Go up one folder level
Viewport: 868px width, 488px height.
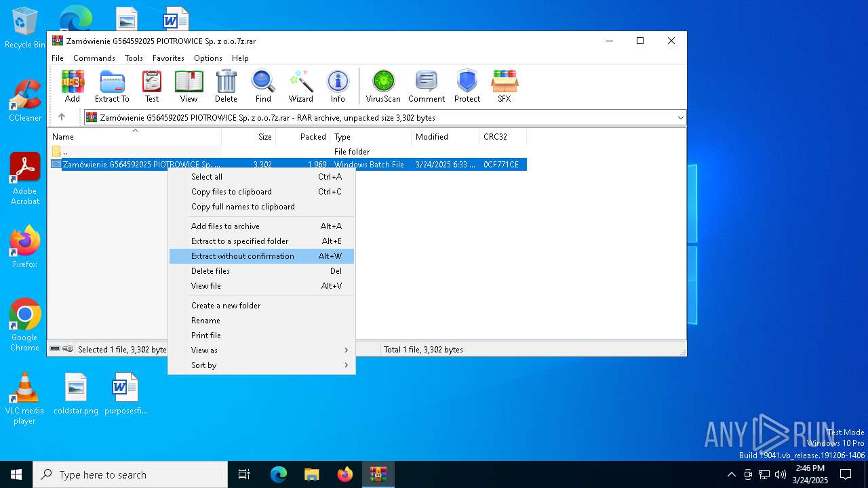point(62,117)
